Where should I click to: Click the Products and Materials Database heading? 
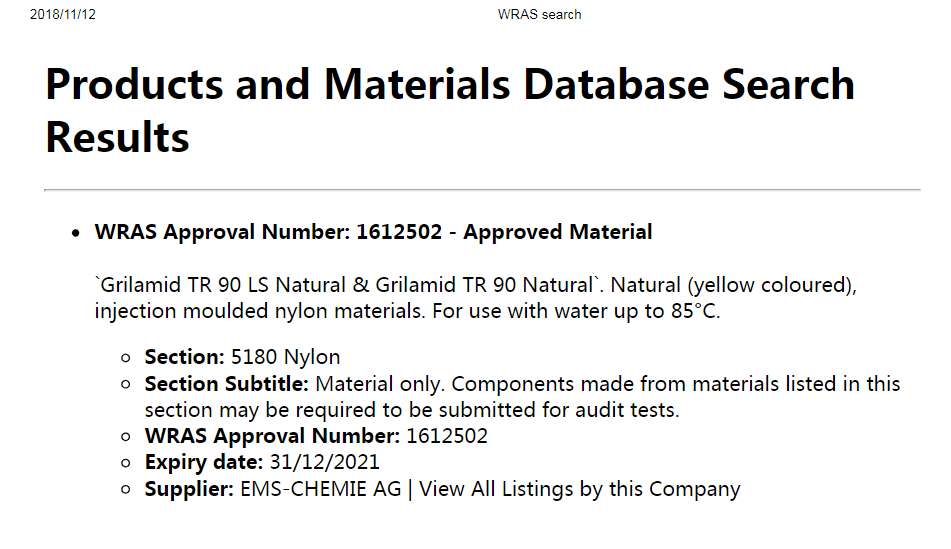pos(450,110)
